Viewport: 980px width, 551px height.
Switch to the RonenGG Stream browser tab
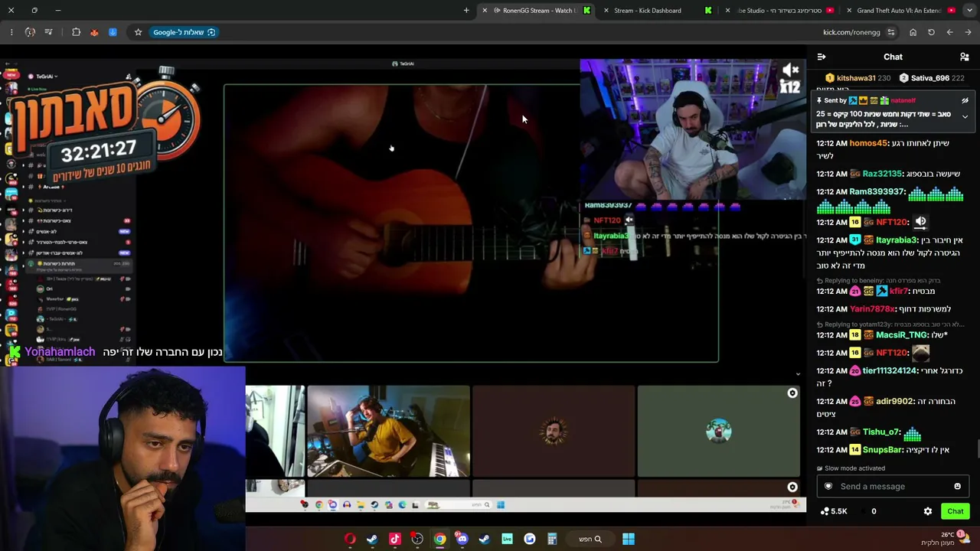tap(536, 11)
